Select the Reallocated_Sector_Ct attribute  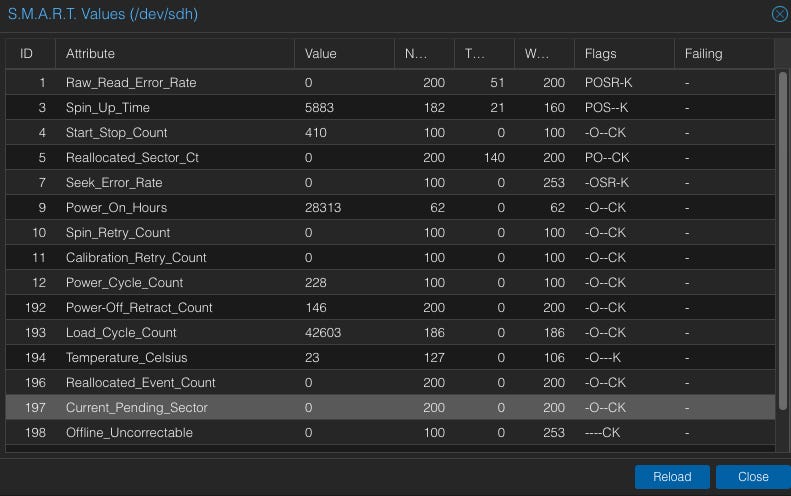pos(132,157)
